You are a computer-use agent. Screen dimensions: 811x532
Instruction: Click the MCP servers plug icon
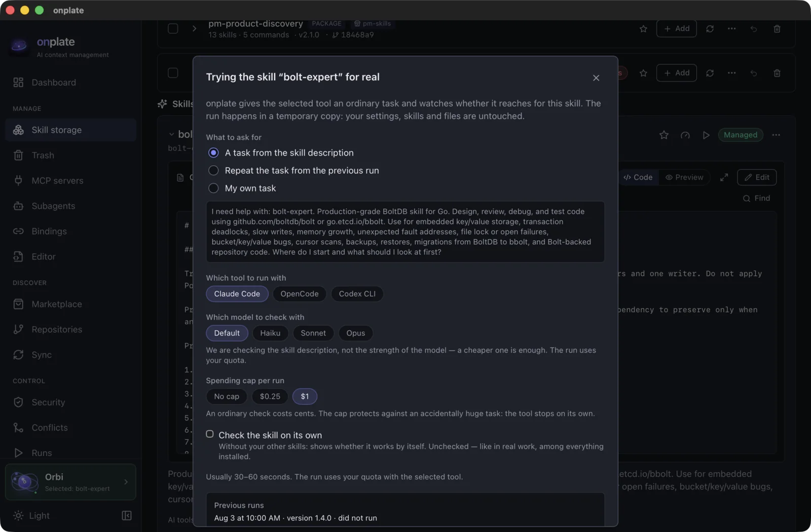pyautogui.click(x=18, y=181)
